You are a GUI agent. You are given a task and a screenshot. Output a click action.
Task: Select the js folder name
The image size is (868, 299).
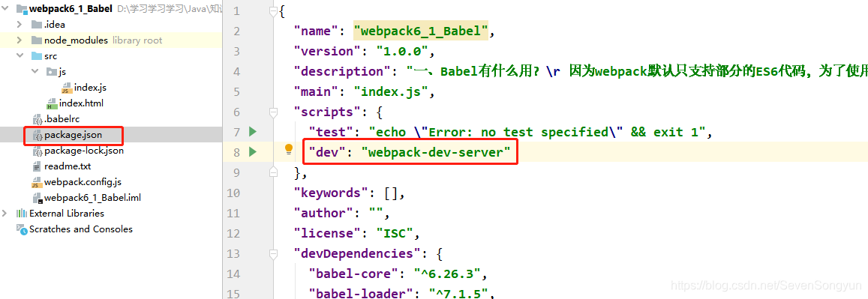(x=62, y=72)
